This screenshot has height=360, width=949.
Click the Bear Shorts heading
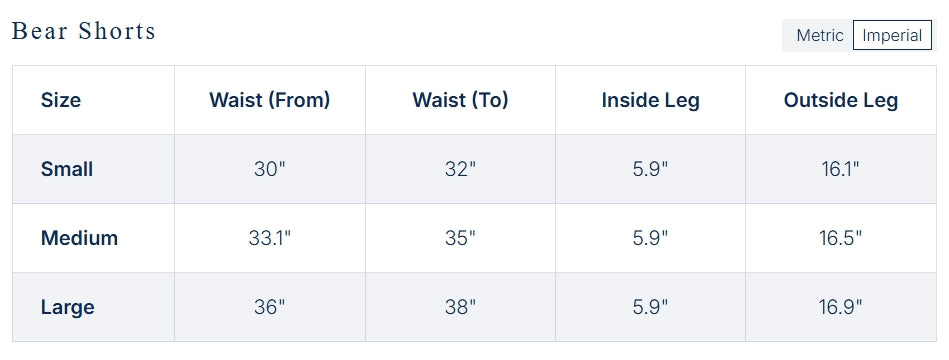[84, 31]
